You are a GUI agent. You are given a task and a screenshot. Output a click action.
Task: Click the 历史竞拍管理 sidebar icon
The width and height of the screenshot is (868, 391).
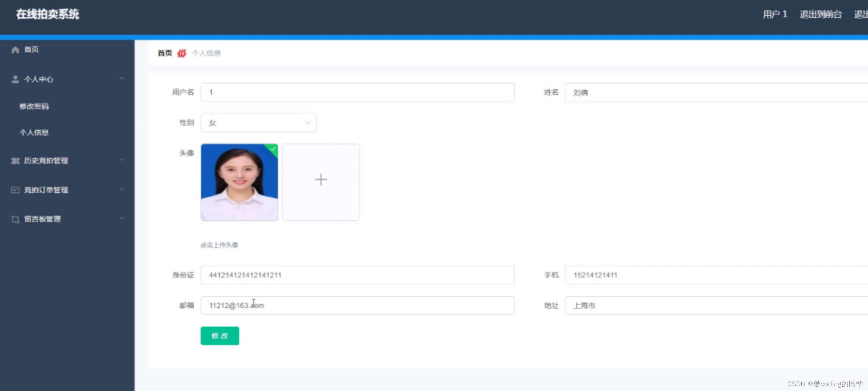click(15, 161)
